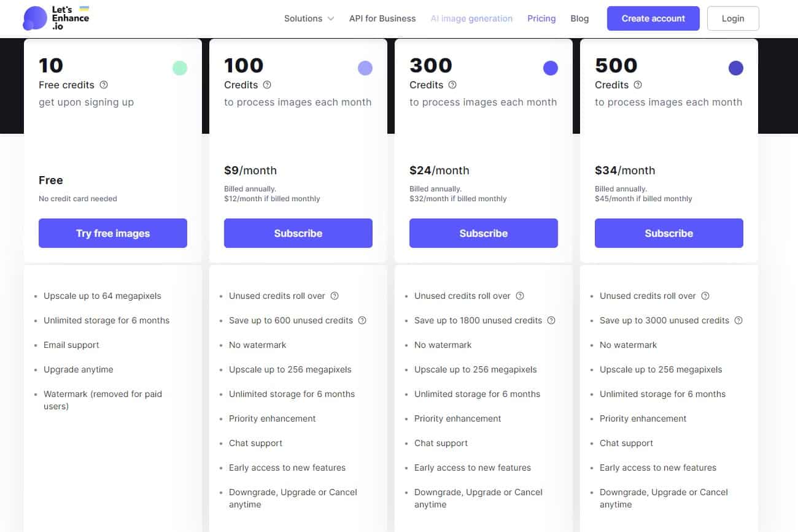Click Try free images button
Screen dimensions: 798x532
click(113, 233)
